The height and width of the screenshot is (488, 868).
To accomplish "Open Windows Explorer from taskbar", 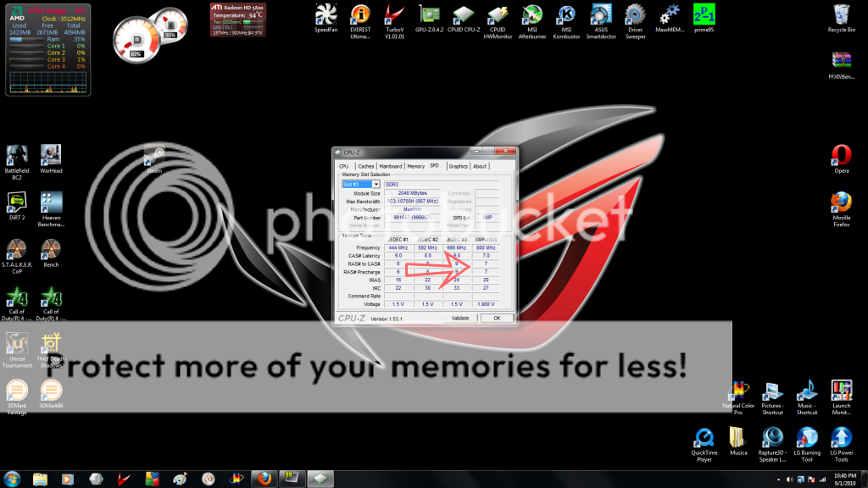I will 40,480.
